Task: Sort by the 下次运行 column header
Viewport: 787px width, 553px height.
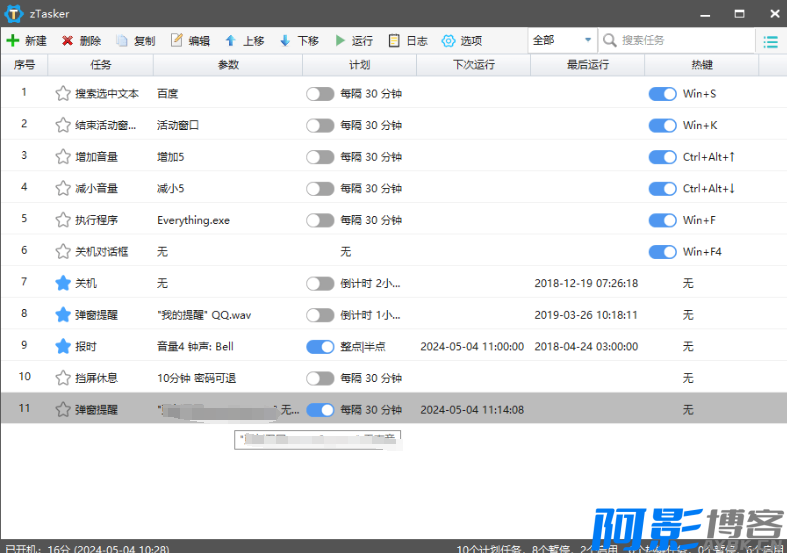Action: tap(473, 65)
